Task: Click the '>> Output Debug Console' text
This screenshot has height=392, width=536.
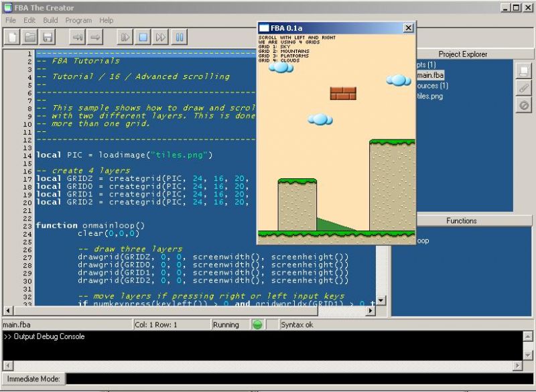Action: 44,336
